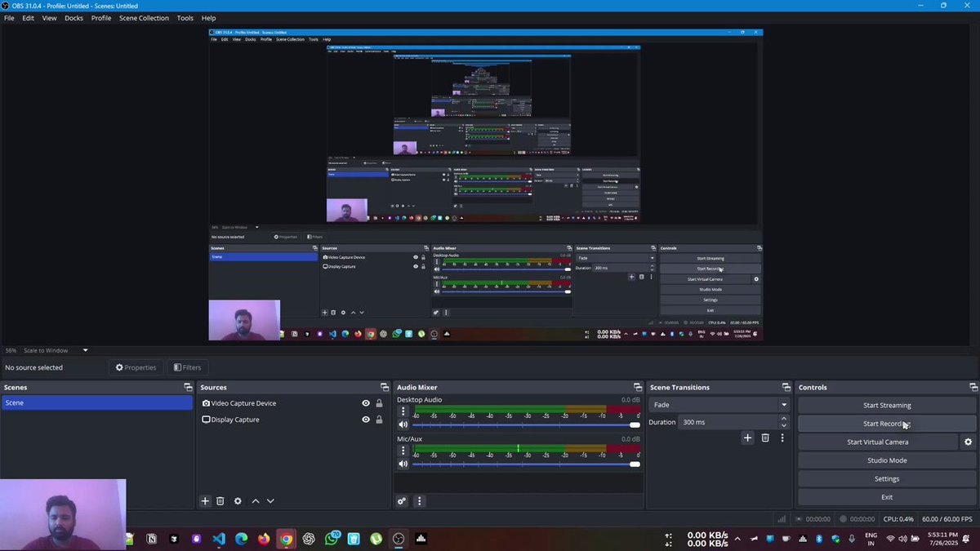Remove selected source with trash icon
This screenshot has width=980, height=551.
[220, 501]
